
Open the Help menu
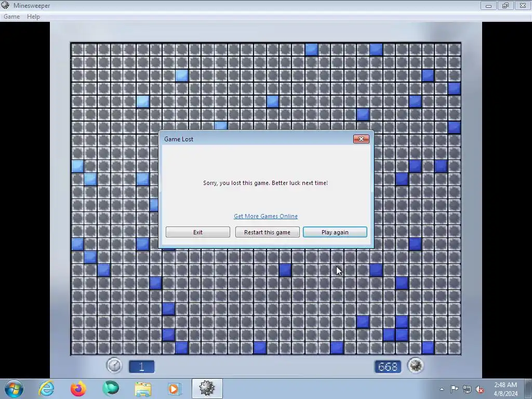[33, 16]
